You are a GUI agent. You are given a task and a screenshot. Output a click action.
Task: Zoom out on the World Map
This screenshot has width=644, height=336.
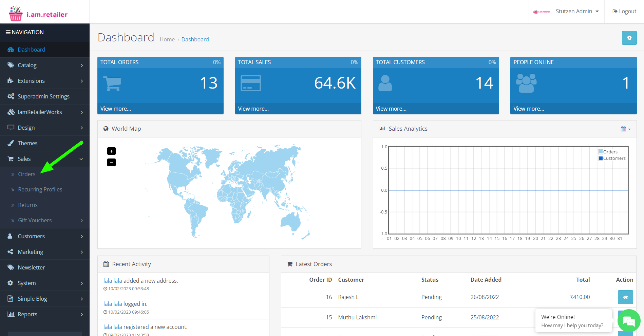pyautogui.click(x=111, y=162)
